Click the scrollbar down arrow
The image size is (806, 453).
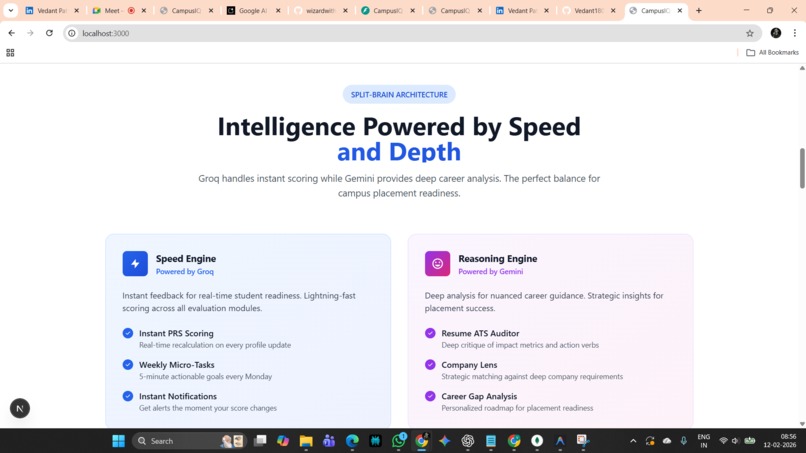tap(802, 424)
